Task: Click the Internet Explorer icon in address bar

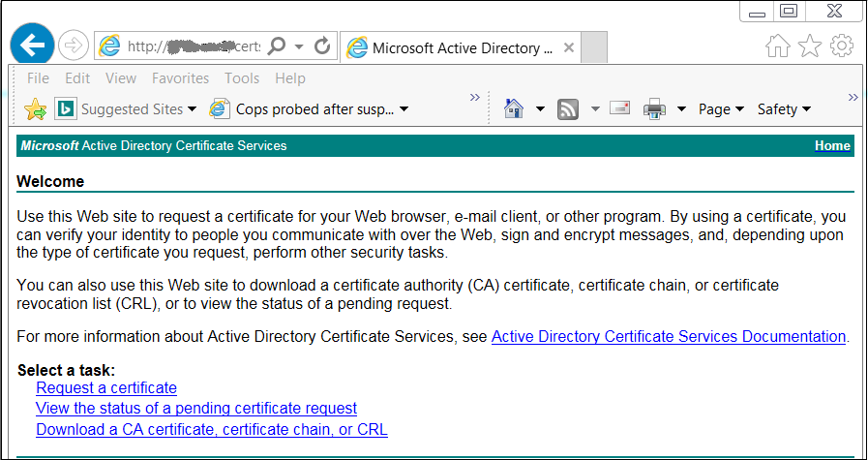Action: 109,46
